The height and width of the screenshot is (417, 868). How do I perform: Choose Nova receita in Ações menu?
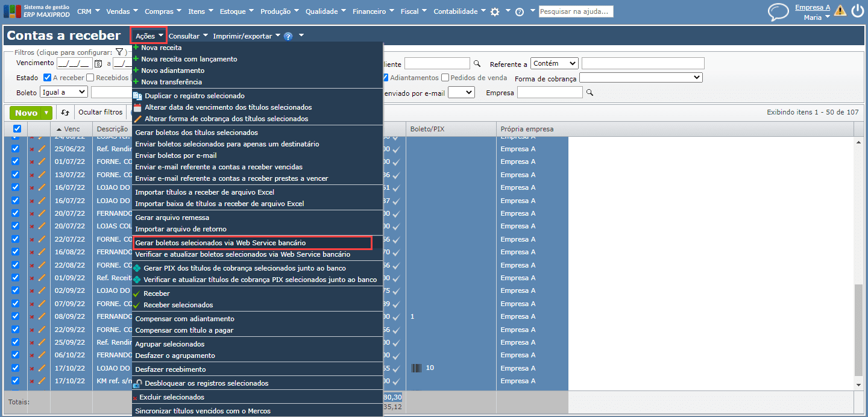pyautogui.click(x=161, y=48)
